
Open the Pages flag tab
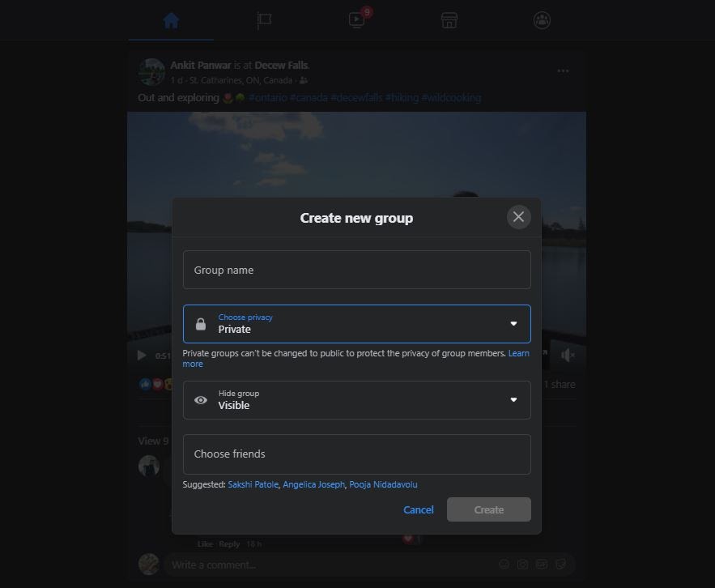[264, 20]
